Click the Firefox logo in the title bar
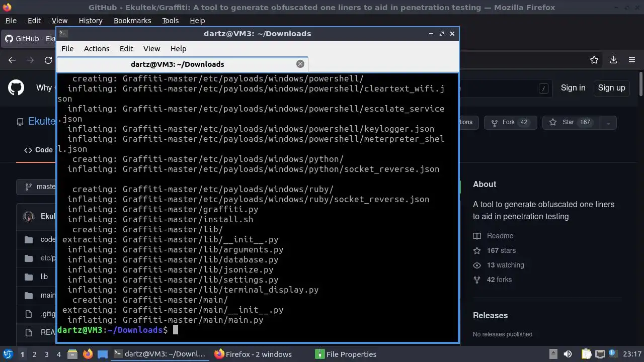Screen dimensions: 644x362 coord(6,7)
